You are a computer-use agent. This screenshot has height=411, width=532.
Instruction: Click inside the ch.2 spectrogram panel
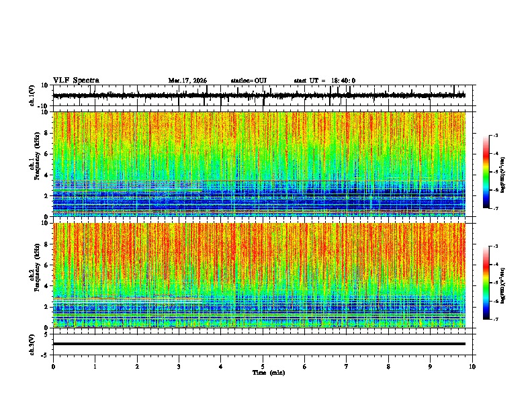259,275
